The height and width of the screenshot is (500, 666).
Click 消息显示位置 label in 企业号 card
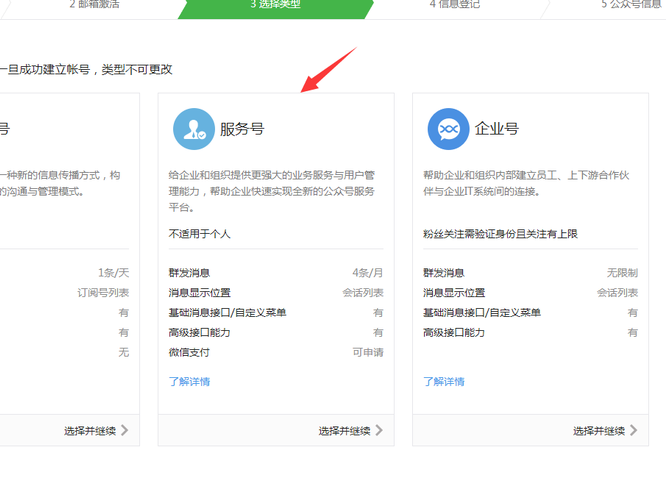454,293
